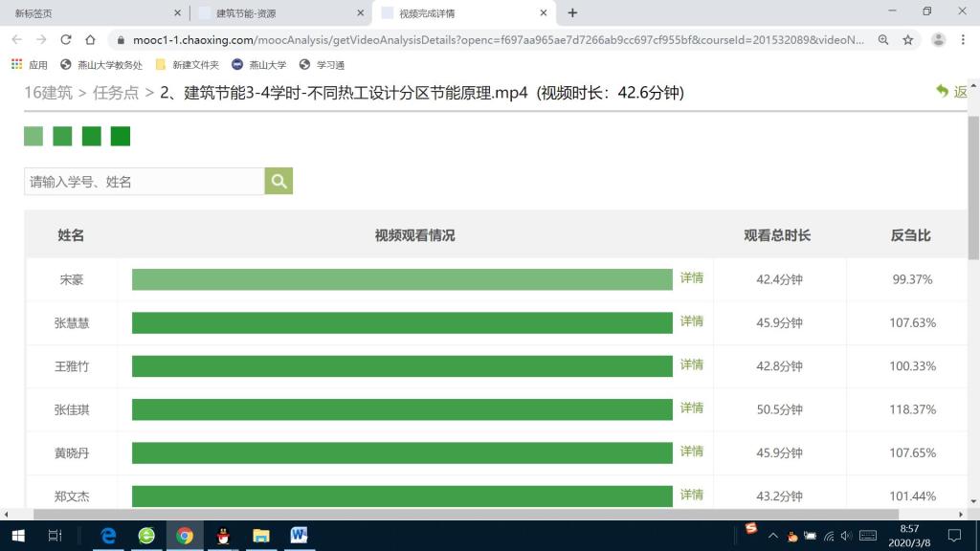980x551 pixels.
Task: Click the browser reload page icon
Action: [x=66, y=40]
